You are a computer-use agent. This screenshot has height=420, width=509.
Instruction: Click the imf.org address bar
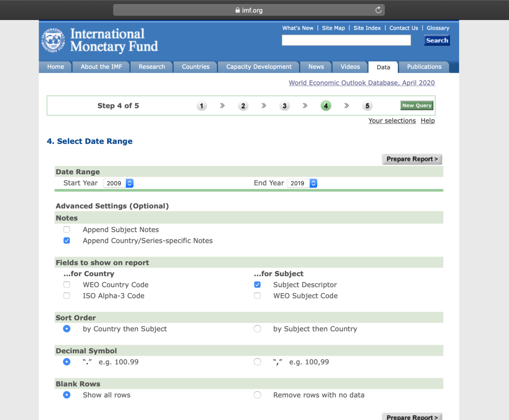[249, 10]
